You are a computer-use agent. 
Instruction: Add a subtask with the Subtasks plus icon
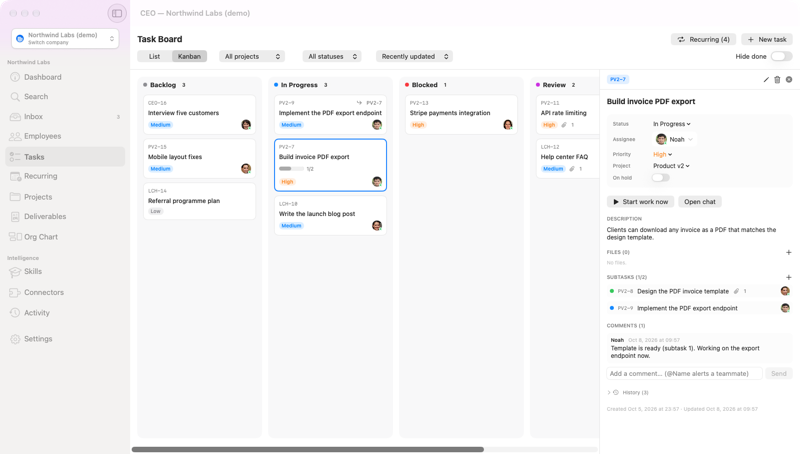(788, 278)
